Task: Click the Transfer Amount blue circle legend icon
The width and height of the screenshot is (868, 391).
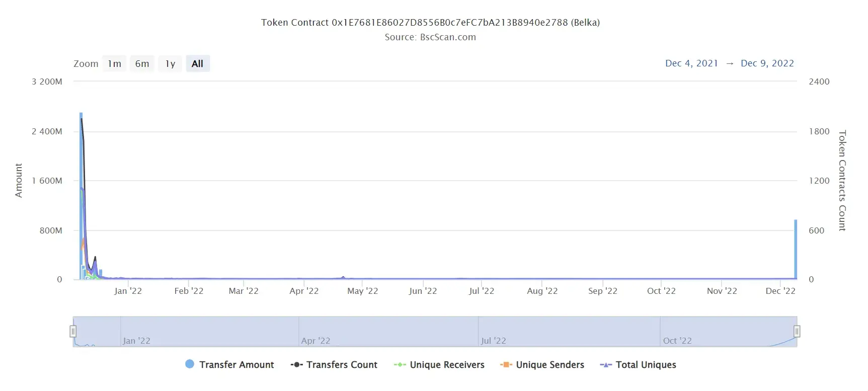Action: [190, 364]
